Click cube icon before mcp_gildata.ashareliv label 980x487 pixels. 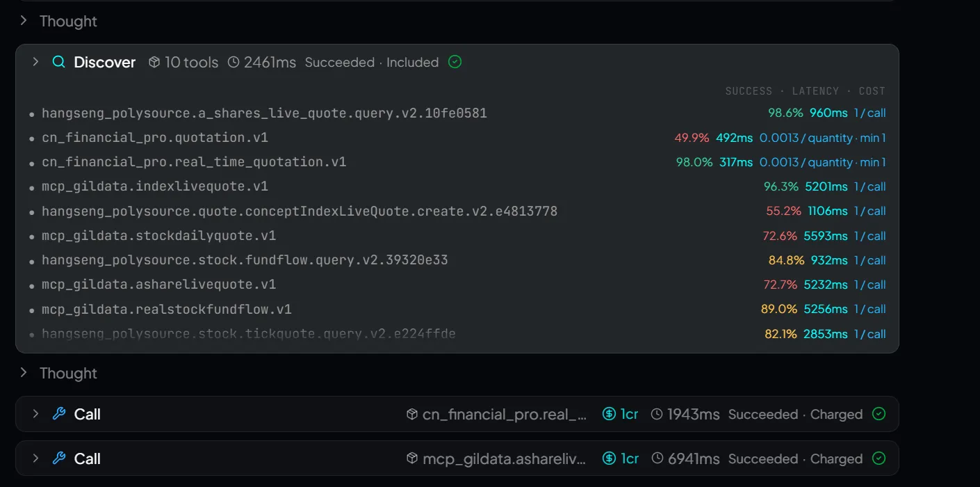(x=412, y=458)
